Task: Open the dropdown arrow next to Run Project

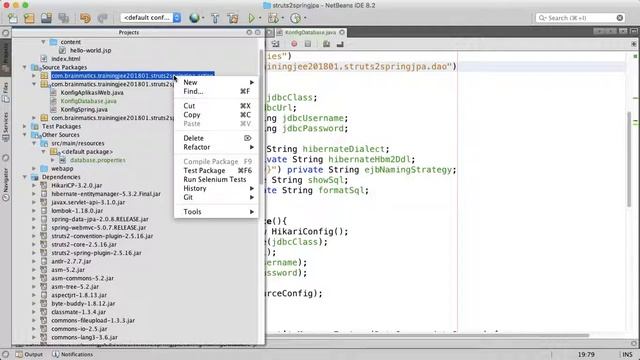Action: pyautogui.click(x=260, y=18)
